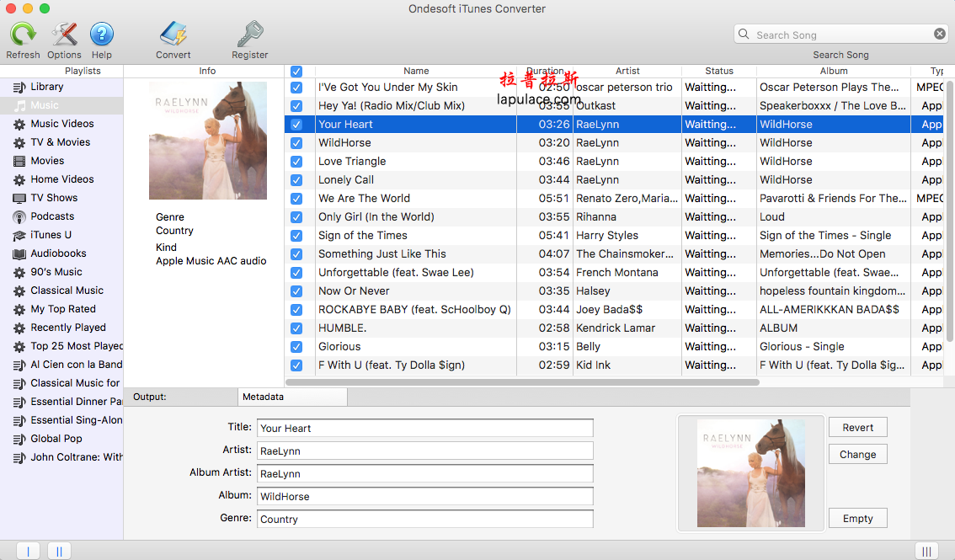Select the Now Or Never song row
This screenshot has width=955, height=560.
(614, 291)
